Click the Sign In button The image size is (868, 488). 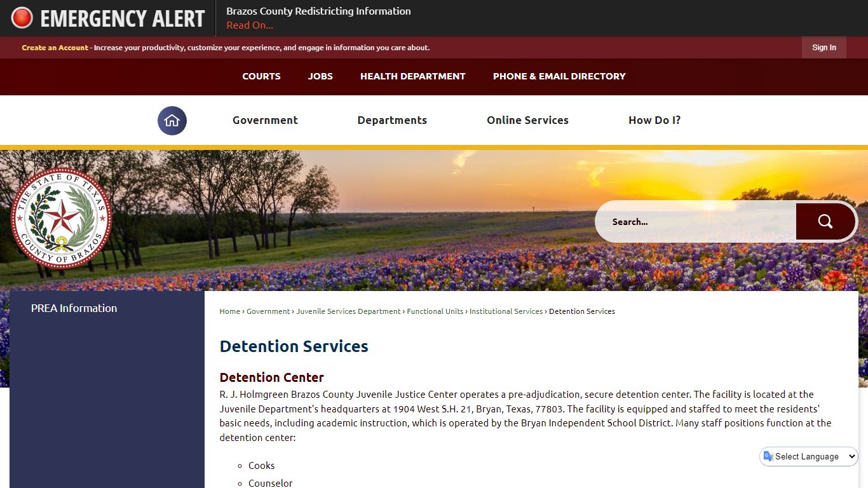(824, 48)
